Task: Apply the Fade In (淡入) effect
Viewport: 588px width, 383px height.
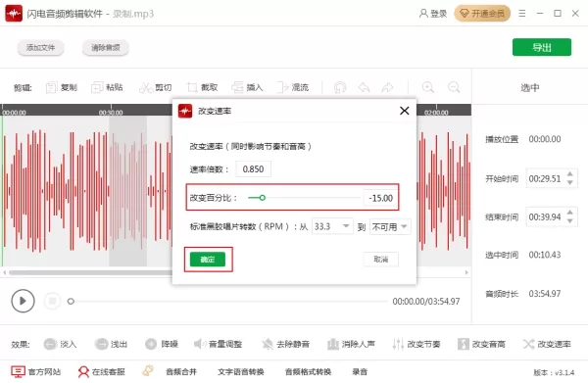Action: [x=60, y=344]
